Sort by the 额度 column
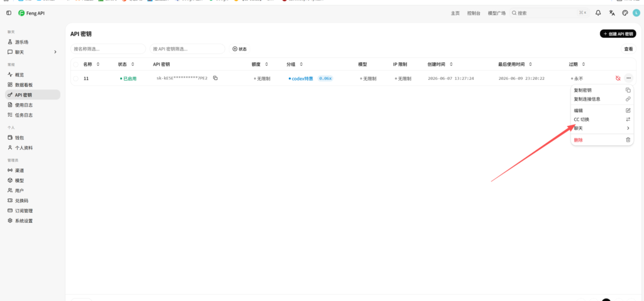 coord(260,64)
